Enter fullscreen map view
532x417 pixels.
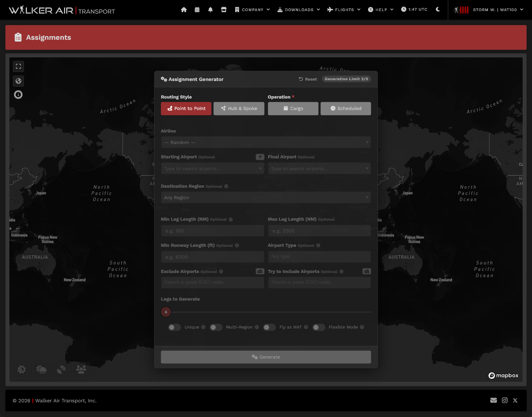point(19,66)
